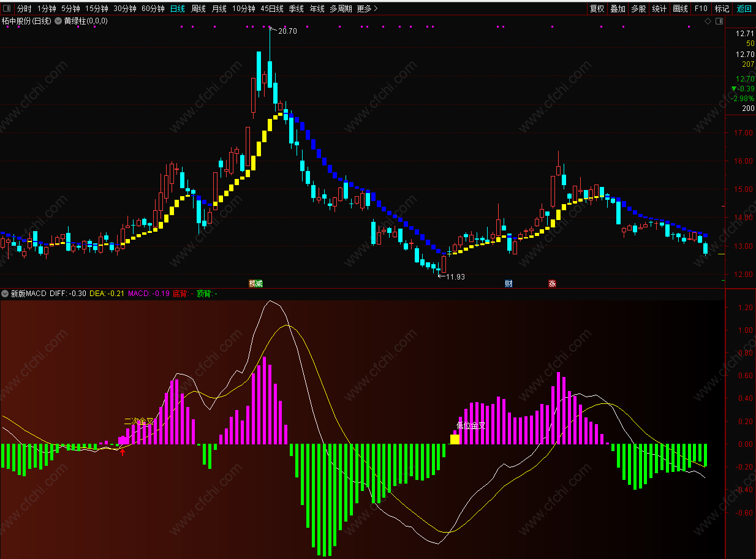Click the DEA: -0.21 readout
The image size is (756, 559).
pos(107,294)
